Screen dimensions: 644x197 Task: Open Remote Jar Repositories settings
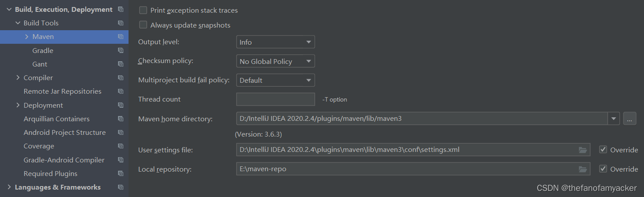pos(63,91)
